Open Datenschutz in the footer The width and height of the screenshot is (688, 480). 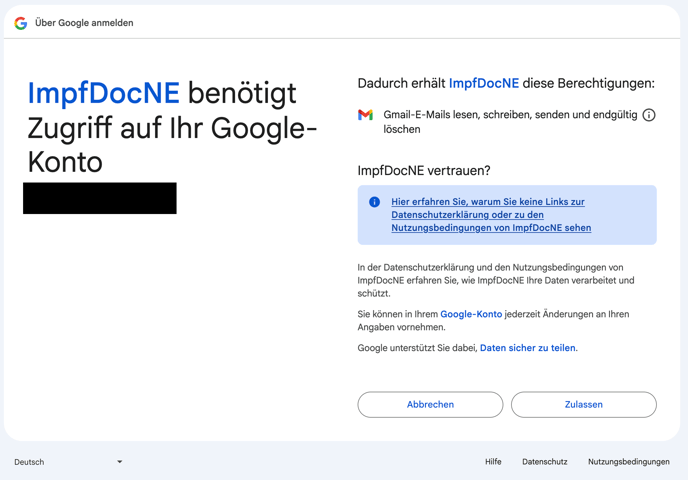pyautogui.click(x=544, y=462)
